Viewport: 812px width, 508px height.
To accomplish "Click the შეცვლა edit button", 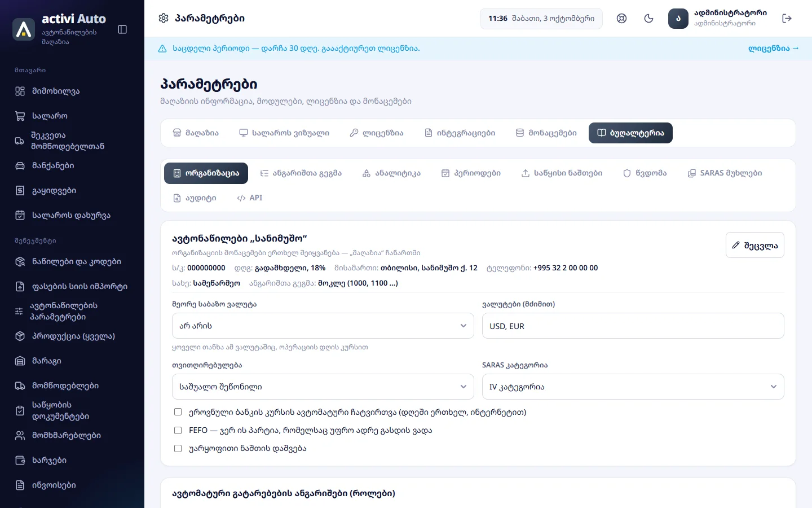I will click(755, 245).
